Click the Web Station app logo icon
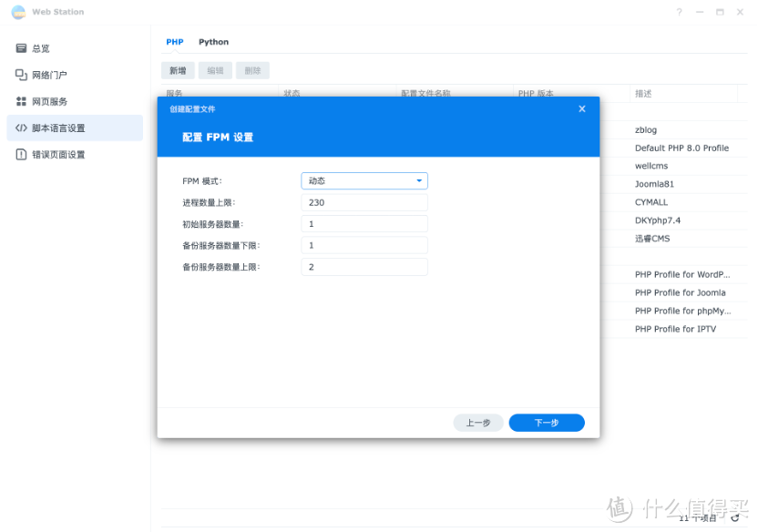This screenshot has height=532, width=758. click(x=18, y=12)
